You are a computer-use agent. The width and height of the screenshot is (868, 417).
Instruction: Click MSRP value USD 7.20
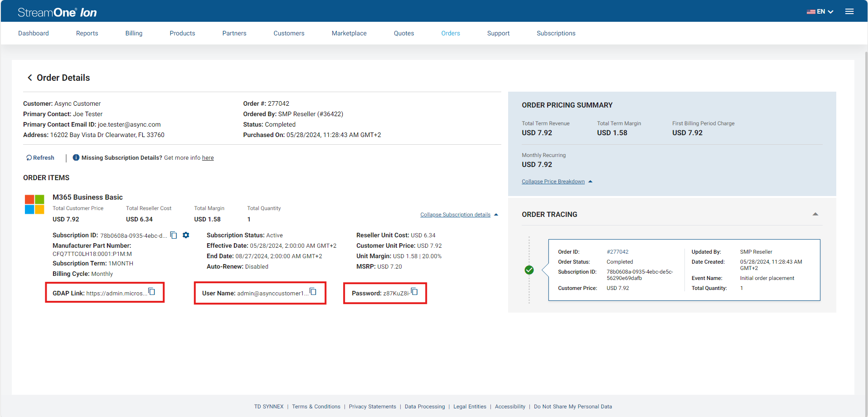[x=389, y=266]
